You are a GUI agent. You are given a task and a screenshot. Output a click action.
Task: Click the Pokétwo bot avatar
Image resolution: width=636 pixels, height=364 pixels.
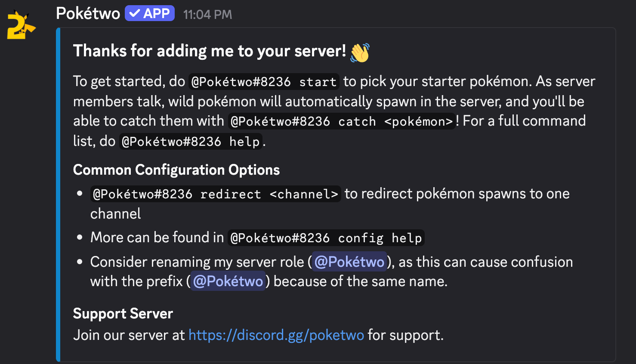(x=21, y=25)
